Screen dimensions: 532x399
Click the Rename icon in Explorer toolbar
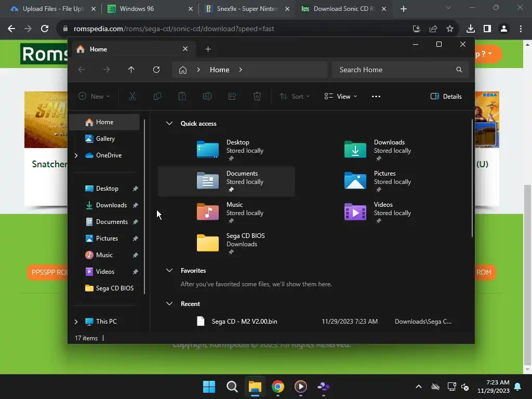pyautogui.click(x=207, y=96)
